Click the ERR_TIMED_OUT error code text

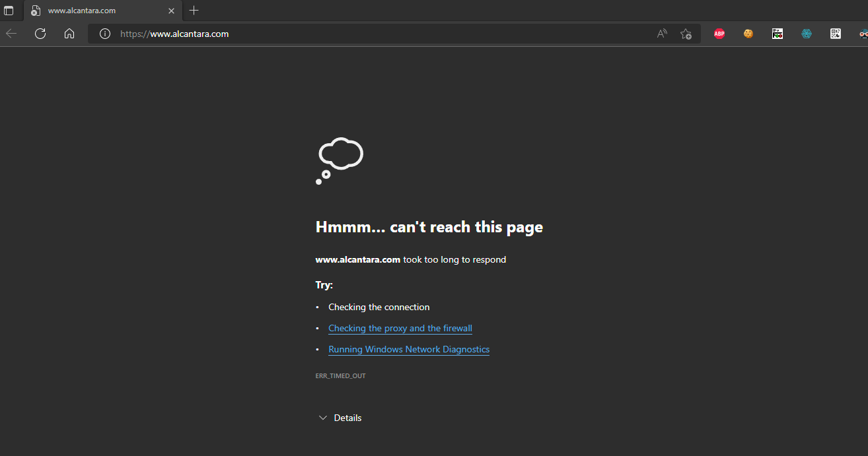340,375
